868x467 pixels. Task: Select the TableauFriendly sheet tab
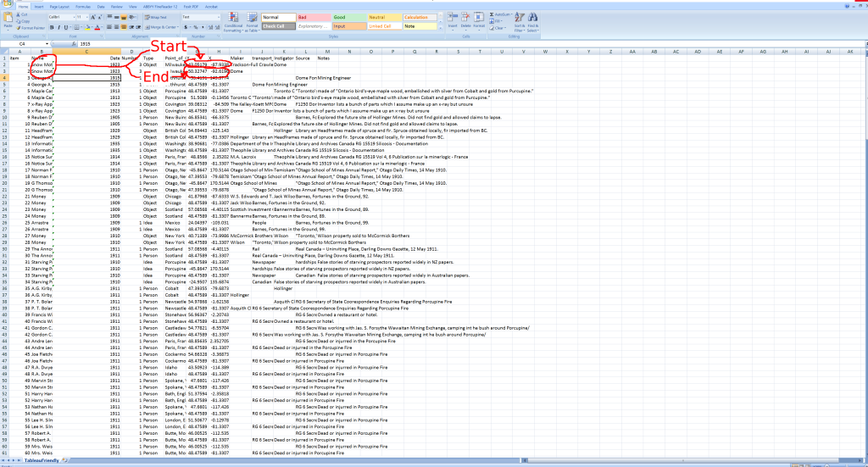[x=42, y=460]
